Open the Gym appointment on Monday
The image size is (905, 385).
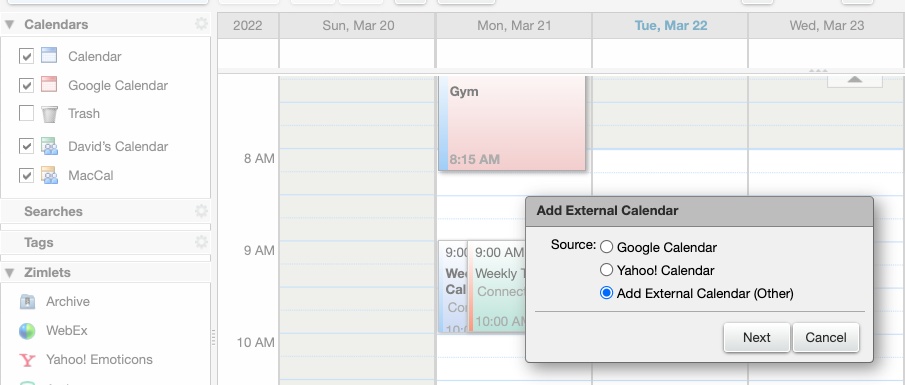tap(512, 123)
